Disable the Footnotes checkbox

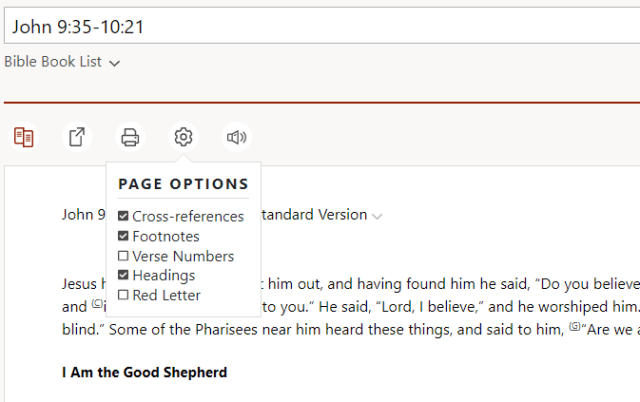point(123,236)
